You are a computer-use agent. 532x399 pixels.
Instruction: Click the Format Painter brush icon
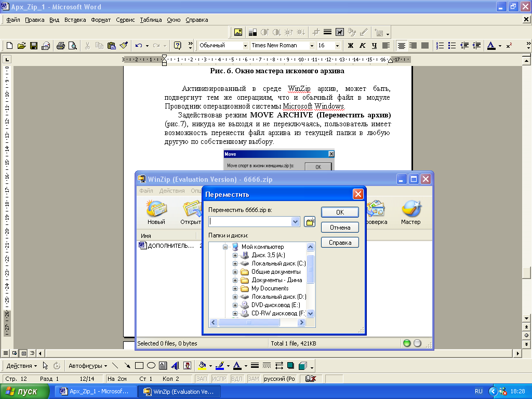tap(124, 46)
